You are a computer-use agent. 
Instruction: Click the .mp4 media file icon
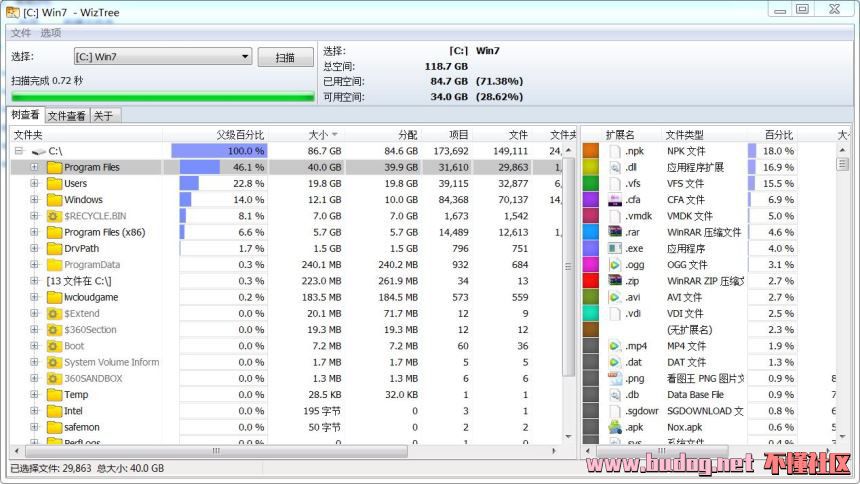point(616,346)
